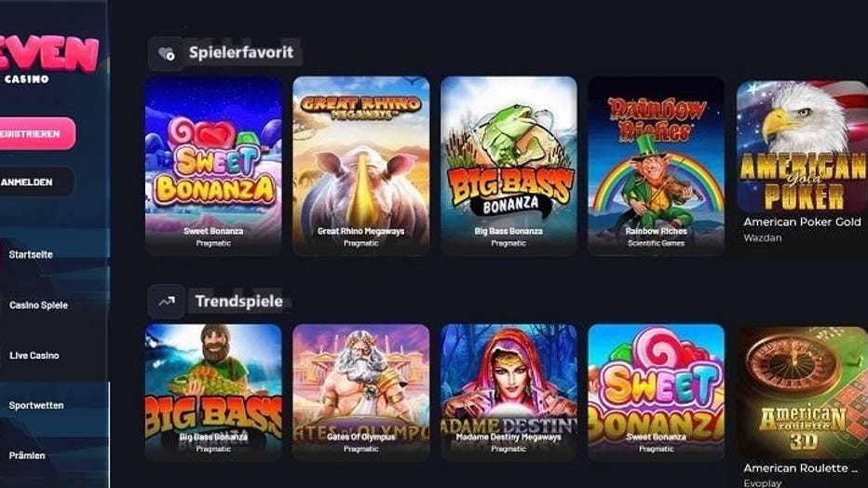Open Big Bass Bonanza in Trendspiele row
This screenshot has height=488, width=868.
[x=213, y=392]
